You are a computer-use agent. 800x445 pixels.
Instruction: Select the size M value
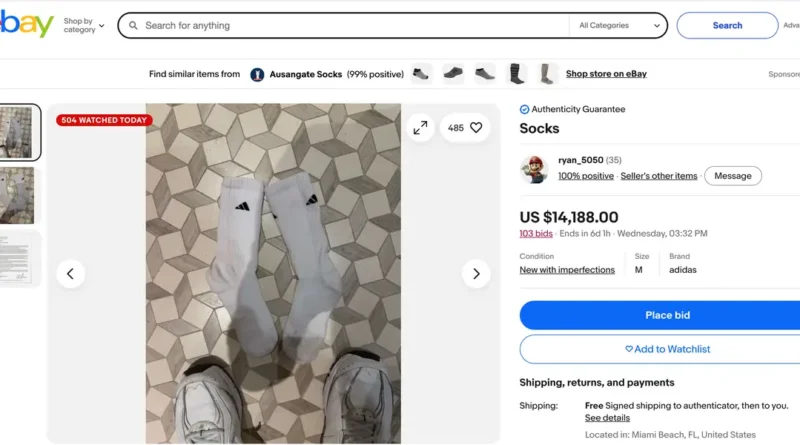coord(638,270)
